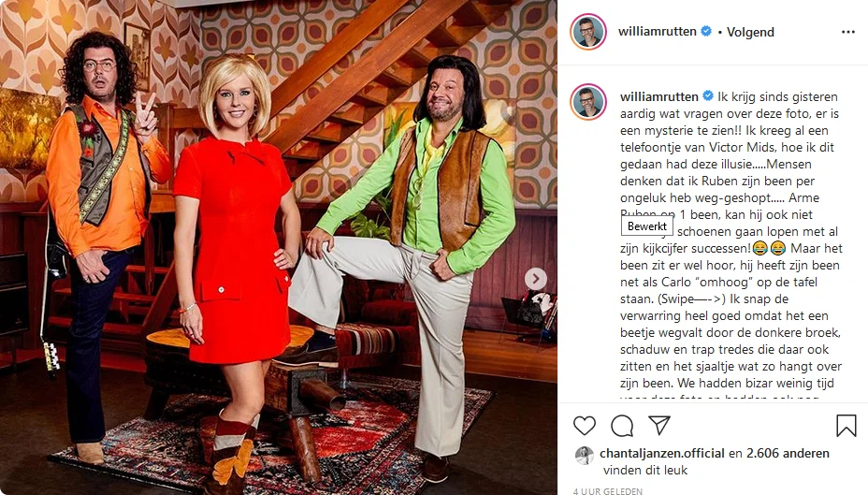Click the verified badge beside header williamrutten

[706, 32]
